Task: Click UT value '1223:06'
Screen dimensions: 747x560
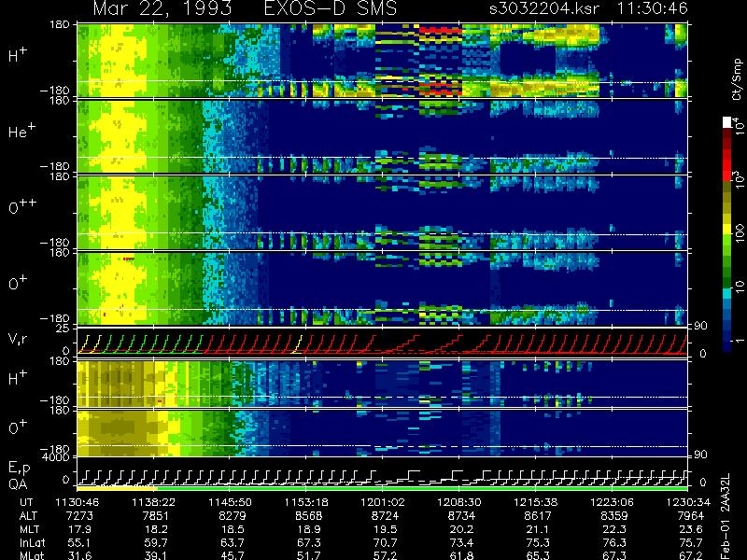Action: click(612, 502)
